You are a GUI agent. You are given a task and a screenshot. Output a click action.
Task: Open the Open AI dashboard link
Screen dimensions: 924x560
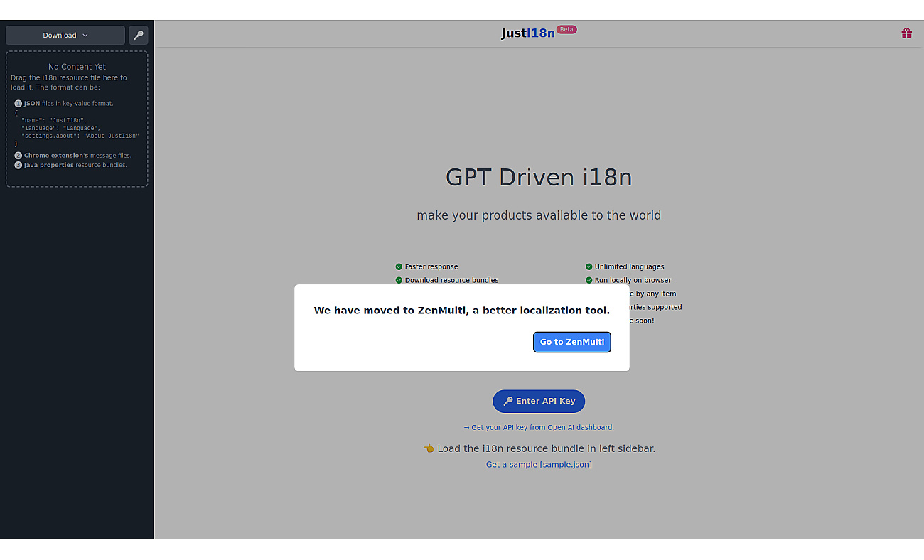tap(539, 427)
